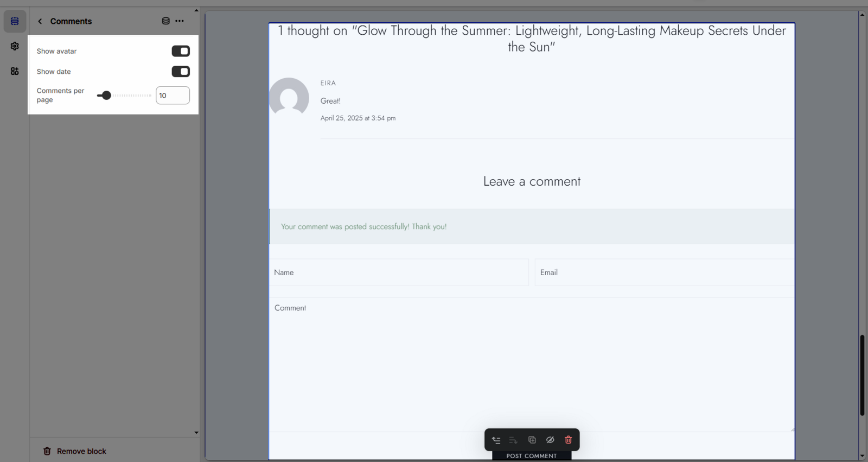Move block up in floating toolbar
868x462 pixels.
[496, 440]
